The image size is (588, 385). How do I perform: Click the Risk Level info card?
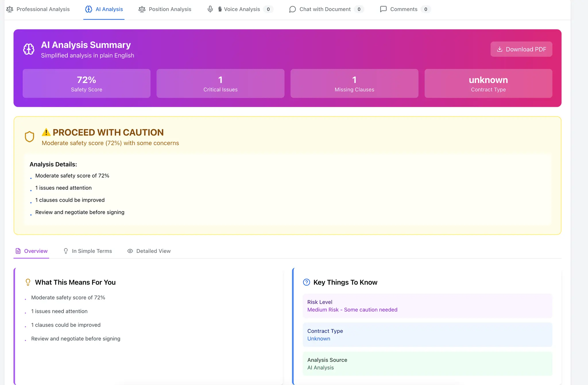pos(427,306)
